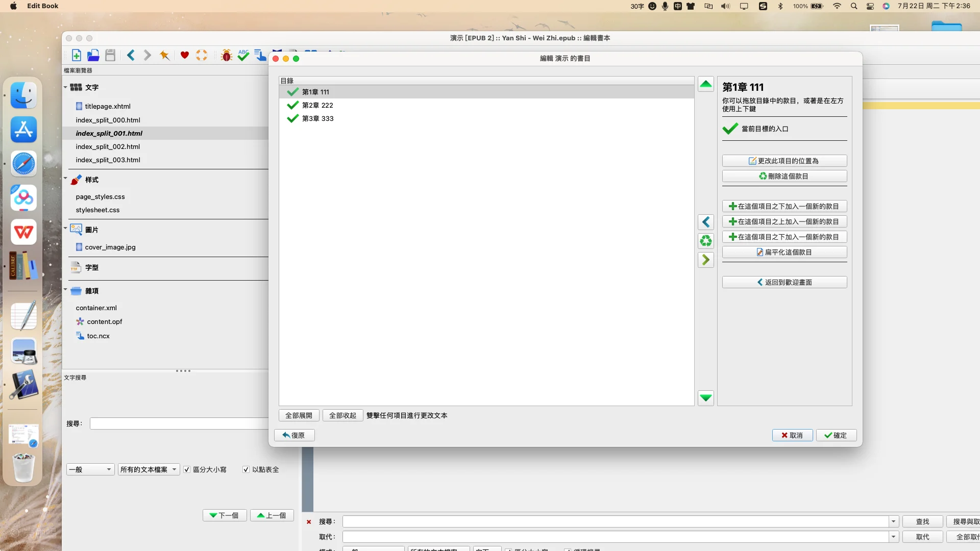Click 扁平化這個款目 button

(x=785, y=252)
